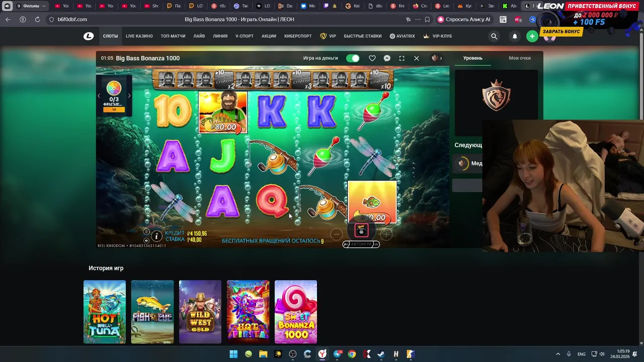This screenshot has width=644, height=362.
Task: Open Hot Fiesta from game history
Action: coord(248,312)
